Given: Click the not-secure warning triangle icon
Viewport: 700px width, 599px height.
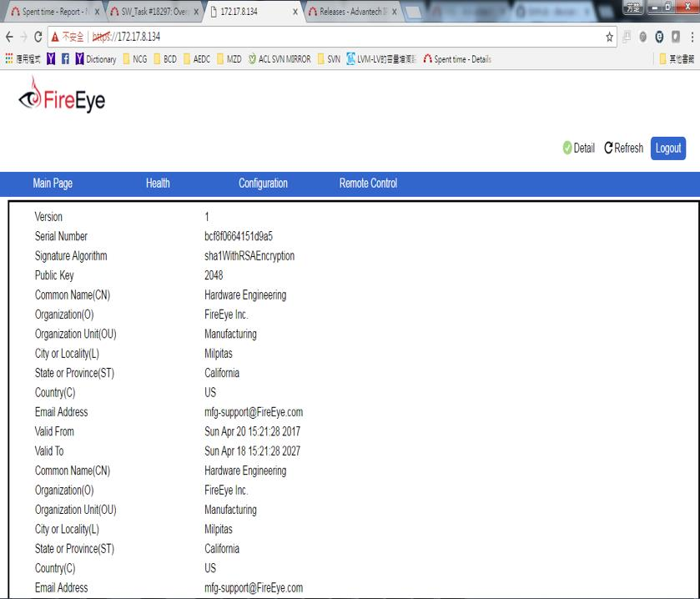Looking at the screenshot, I should 55,37.
